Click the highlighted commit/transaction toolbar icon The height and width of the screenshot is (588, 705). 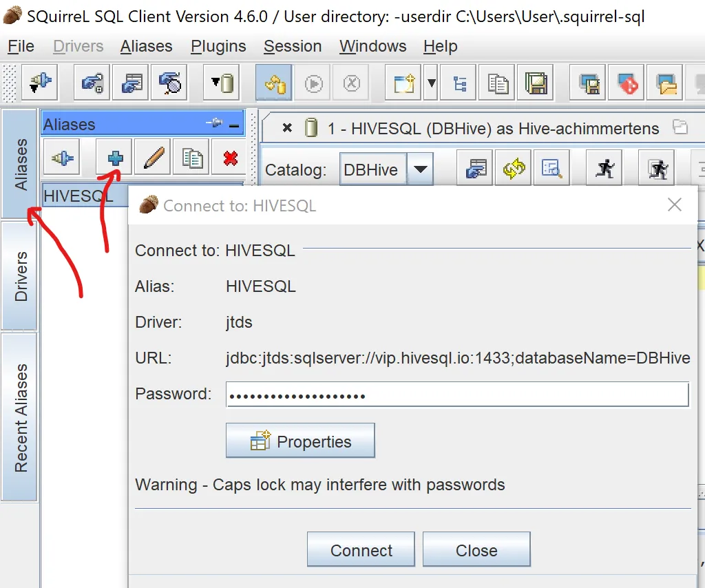[x=274, y=82]
